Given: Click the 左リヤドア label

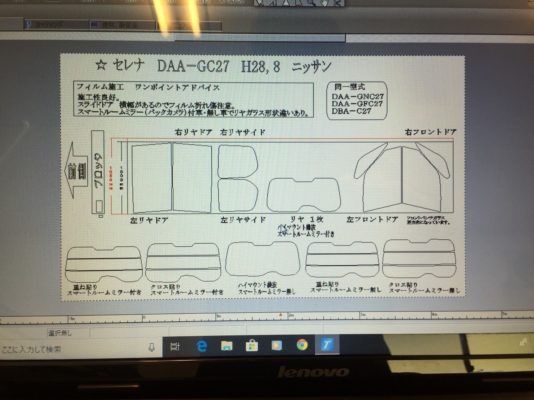Looking at the screenshot, I should (149, 220).
